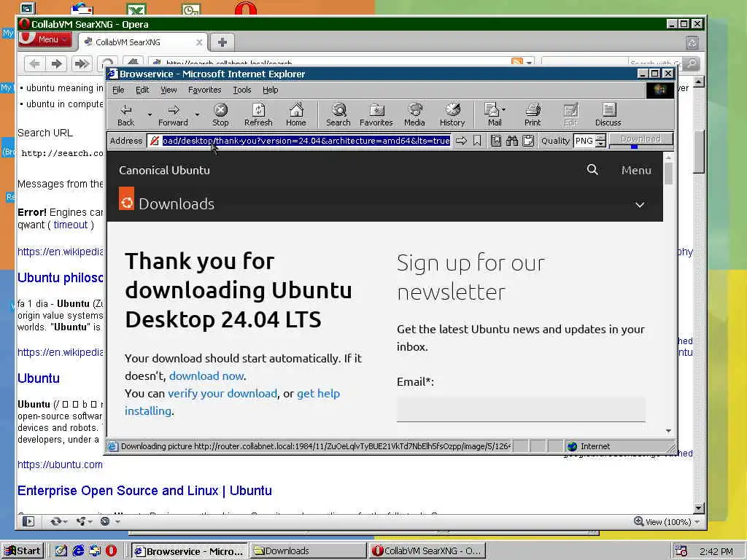Open the red Opera Menu button
Viewport: 747px width, 560px height.
click(x=45, y=39)
